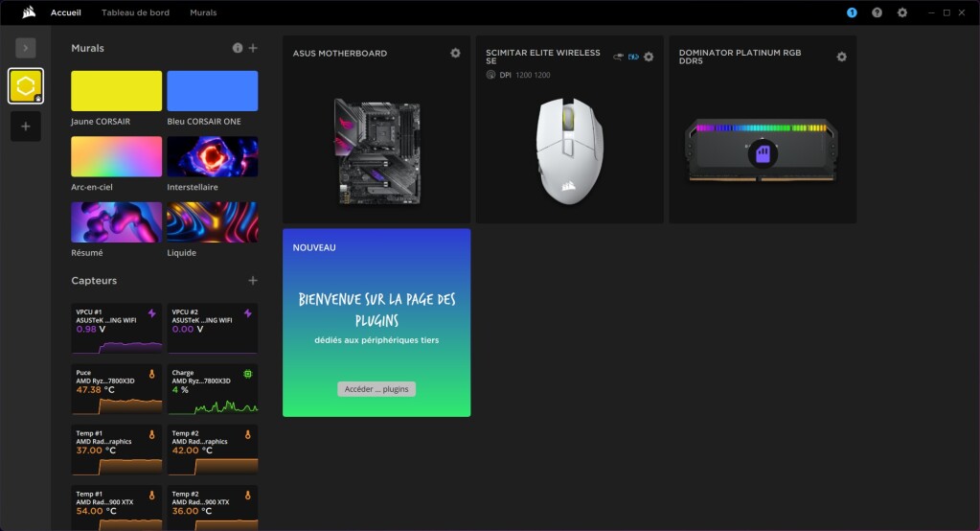Screen dimensions: 980x531
Task: Click thermometer icon of Temp #2 36.00 °C
Action: [248, 495]
